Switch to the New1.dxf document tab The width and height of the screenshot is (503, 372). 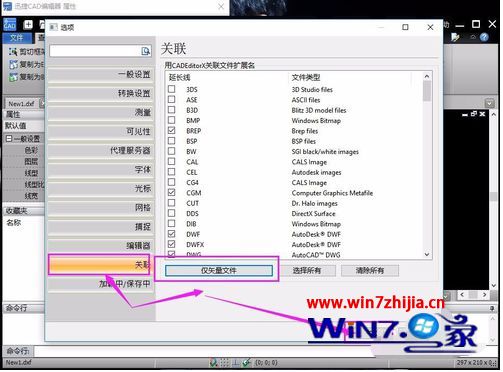(x=22, y=104)
